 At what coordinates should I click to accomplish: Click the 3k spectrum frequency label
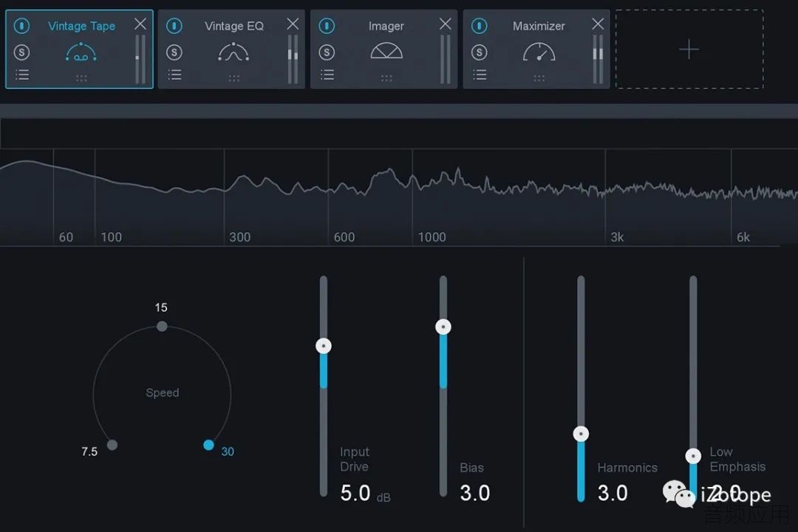[617, 236]
